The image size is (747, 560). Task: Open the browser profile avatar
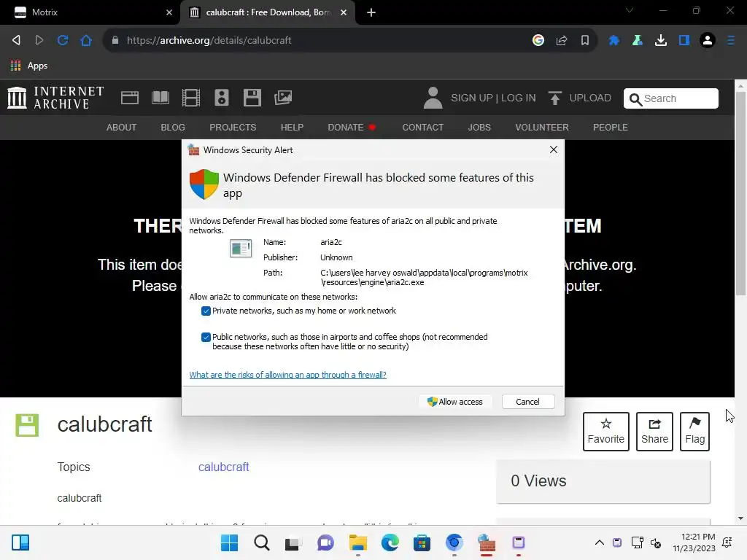coord(708,41)
